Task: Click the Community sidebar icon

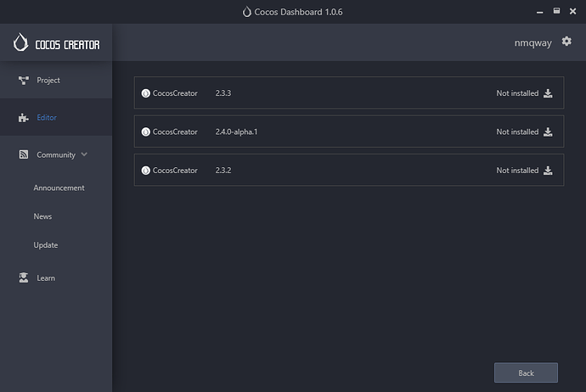Action: coord(24,155)
